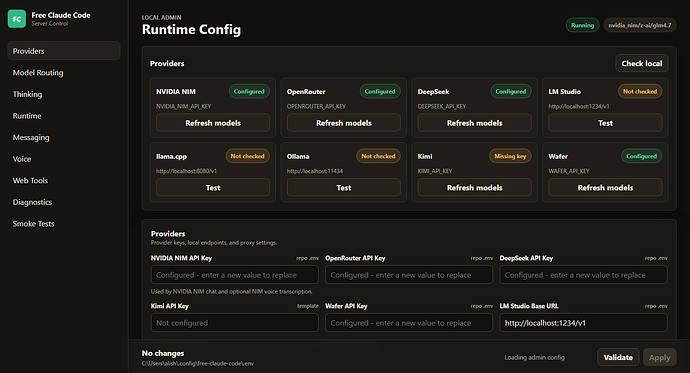Image resolution: width=690 pixels, height=373 pixels.
Task: Focus the DeepSeek API Key field
Action: tap(584, 275)
